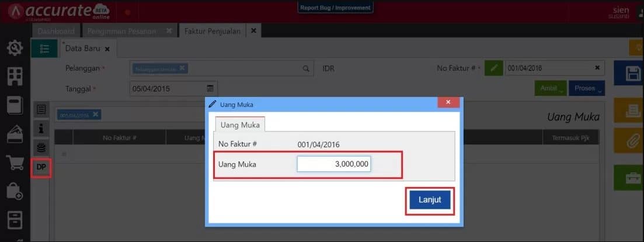Open the settings gear in left sidebar
The image size is (644, 242).
[x=15, y=49]
